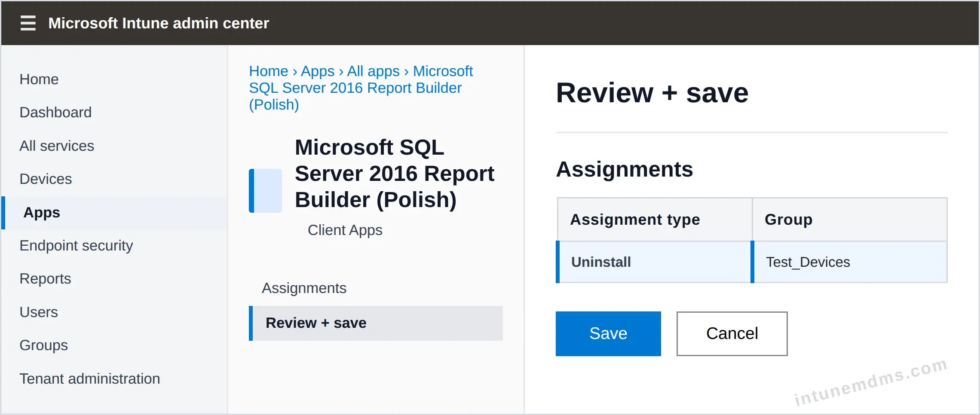Screen dimensions: 980x415
Task: Click the Assignment type column header
Action: (655, 220)
